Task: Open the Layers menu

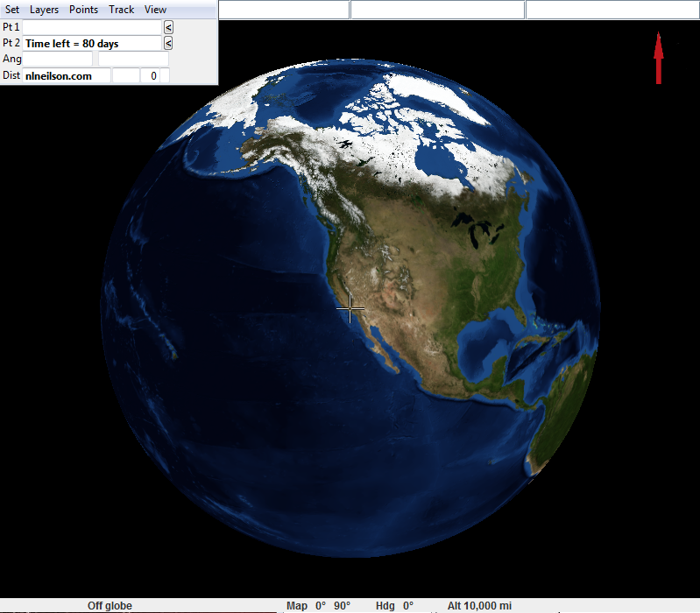Action: pyautogui.click(x=44, y=10)
